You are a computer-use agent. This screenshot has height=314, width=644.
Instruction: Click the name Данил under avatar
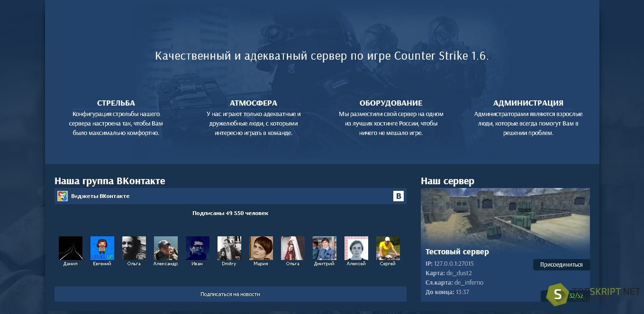[71, 264]
